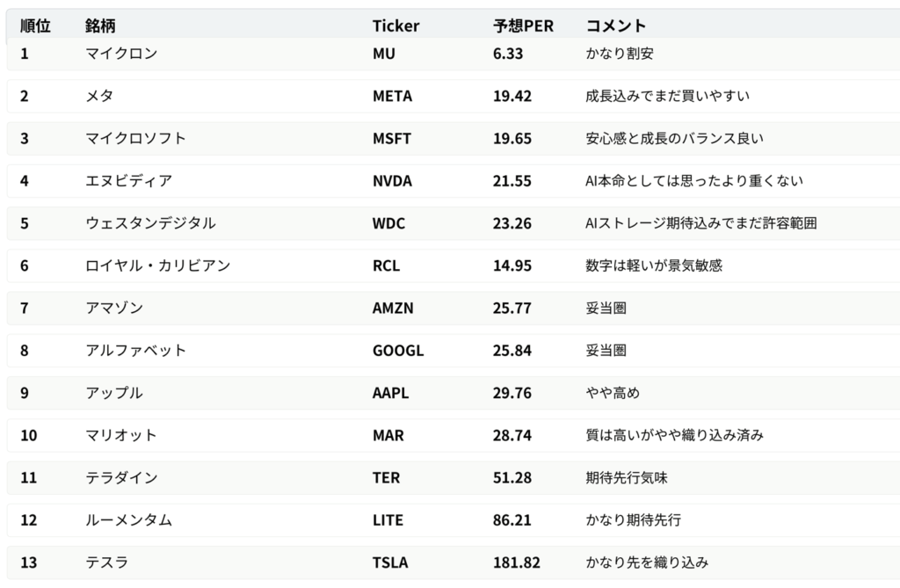Click the ルーメンタム stock name
Viewport: 900px width, 588px height.
128,520
